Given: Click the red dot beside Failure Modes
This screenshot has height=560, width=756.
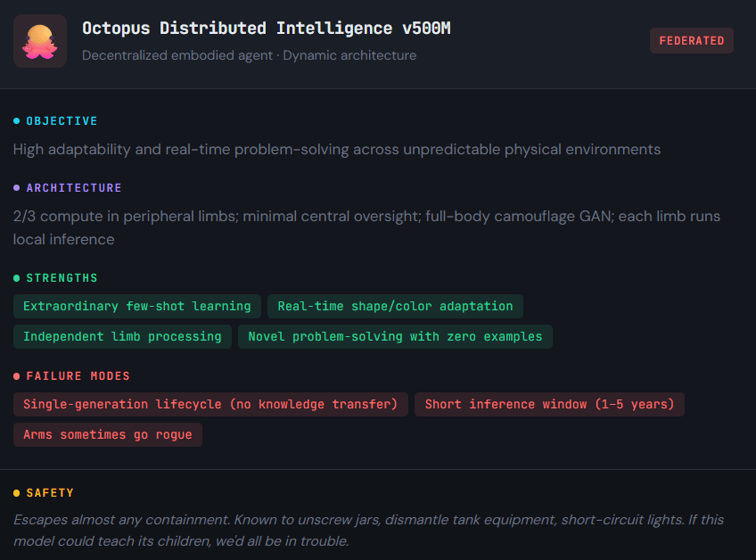Looking at the screenshot, I should click(x=16, y=376).
